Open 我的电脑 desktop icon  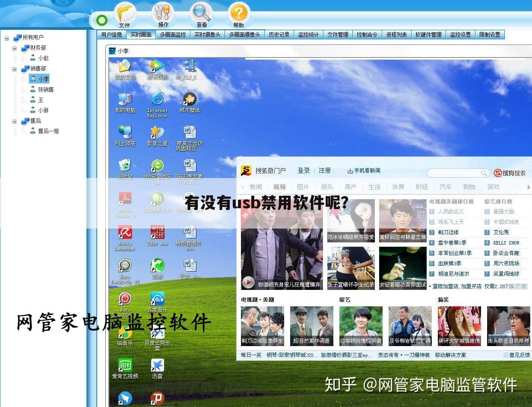click(125, 102)
